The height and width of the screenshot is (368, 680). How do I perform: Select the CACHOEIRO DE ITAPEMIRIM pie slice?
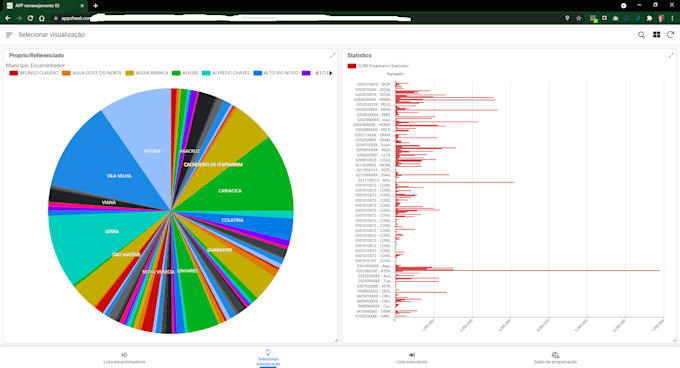coord(229,147)
